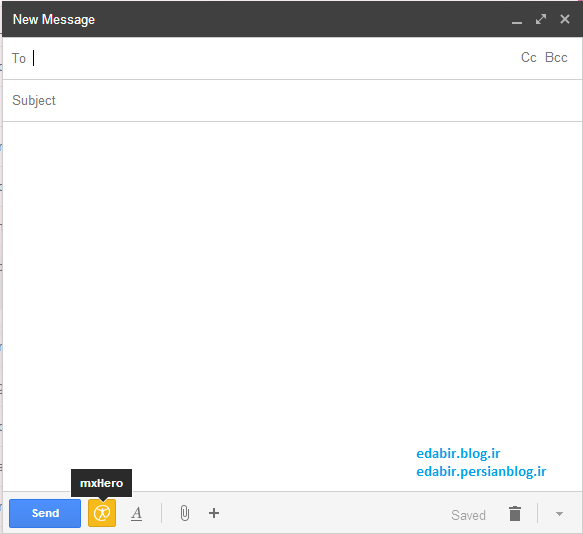The height and width of the screenshot is (534, 583).
Task: Close the New Message window
Action: point(565,19)
